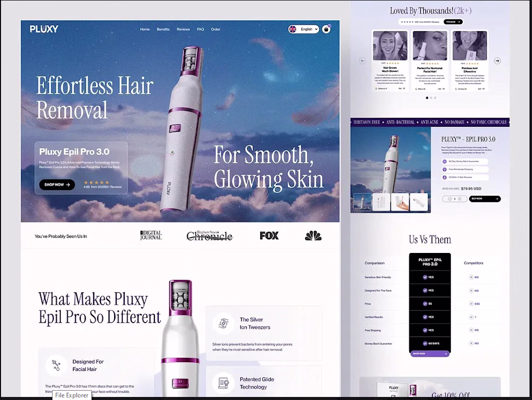The image size is (532, 400).
Task: Select the first product gallery thumbnail
Action: 362,202
